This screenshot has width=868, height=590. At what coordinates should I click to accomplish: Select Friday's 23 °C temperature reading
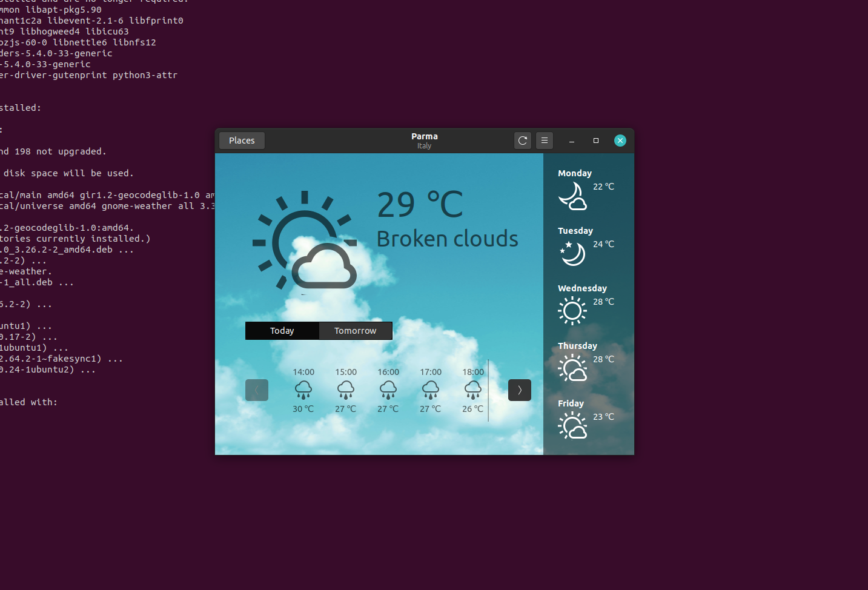pyautogui.click(x=603, y=417)
